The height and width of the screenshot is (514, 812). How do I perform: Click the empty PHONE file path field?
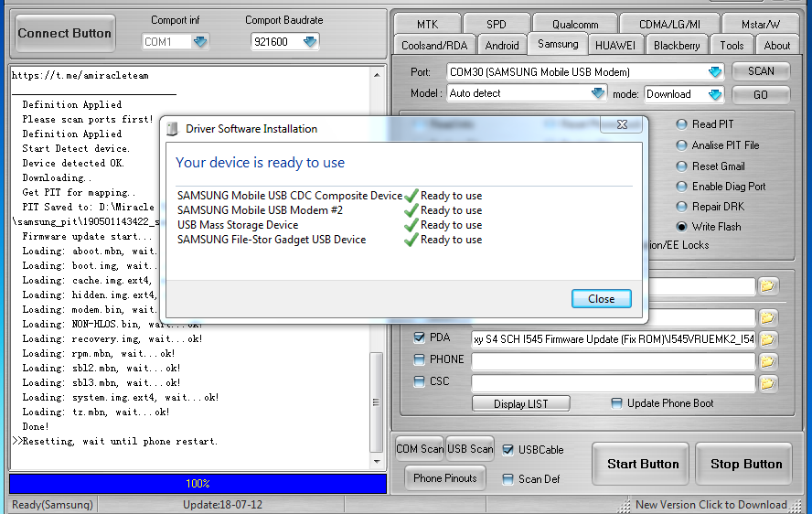[614, 361]
